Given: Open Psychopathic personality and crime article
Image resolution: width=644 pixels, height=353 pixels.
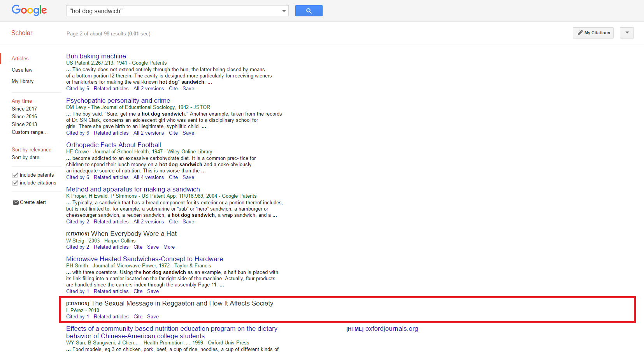Looking at the screenshot, I should click(x=118, y=101).
